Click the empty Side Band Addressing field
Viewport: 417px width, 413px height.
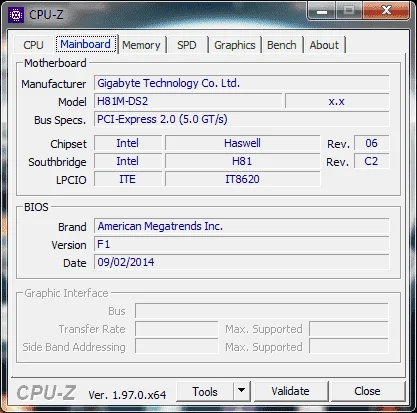point(177,347)
